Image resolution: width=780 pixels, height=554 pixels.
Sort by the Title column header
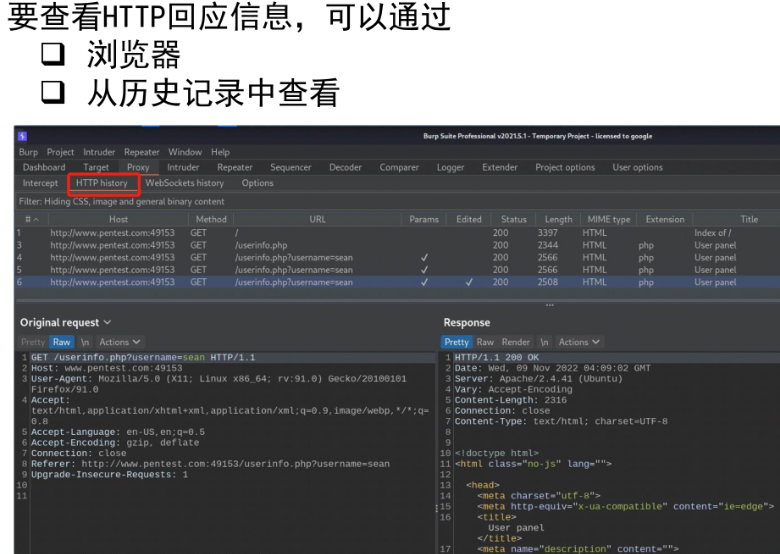749,219
